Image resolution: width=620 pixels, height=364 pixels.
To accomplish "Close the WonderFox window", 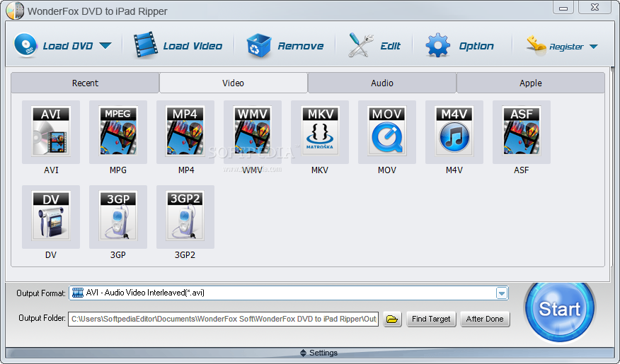I will click(595, 7).
